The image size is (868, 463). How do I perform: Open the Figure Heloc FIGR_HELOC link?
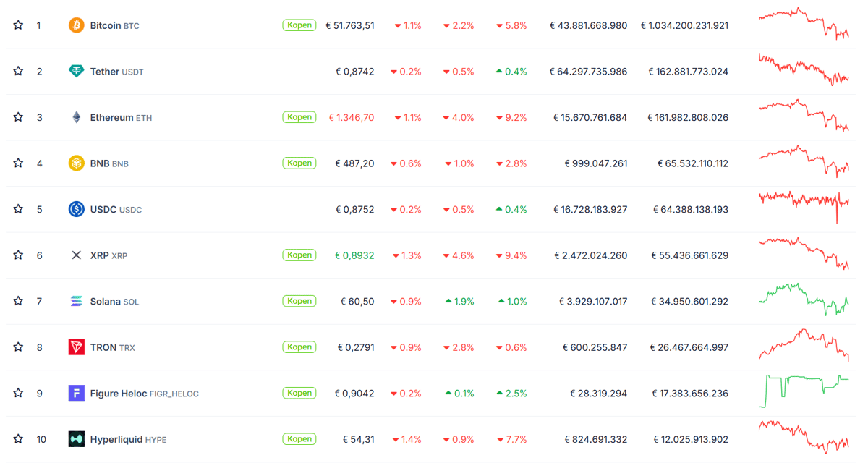click(x=144, y=394)
